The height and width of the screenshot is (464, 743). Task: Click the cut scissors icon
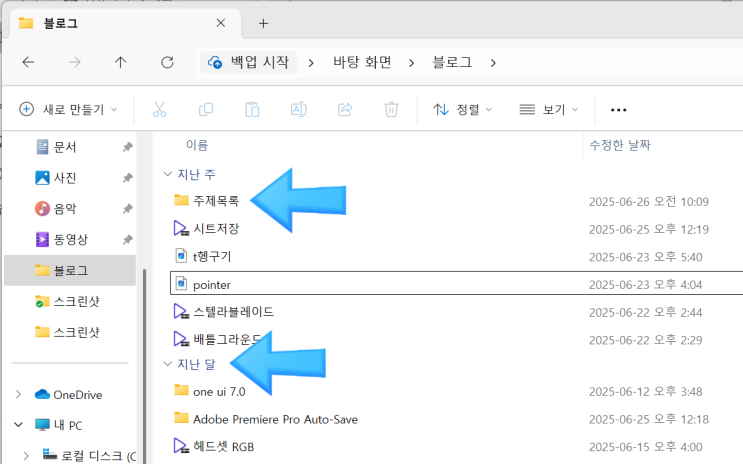tap(160, 109)
